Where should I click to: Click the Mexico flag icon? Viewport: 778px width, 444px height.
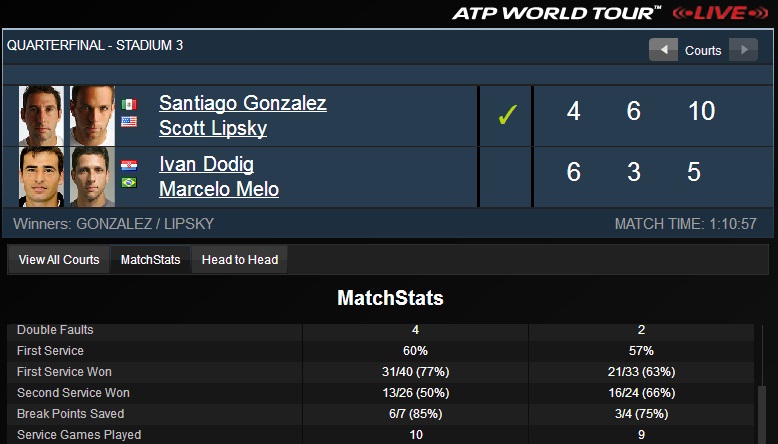(129, 104)
